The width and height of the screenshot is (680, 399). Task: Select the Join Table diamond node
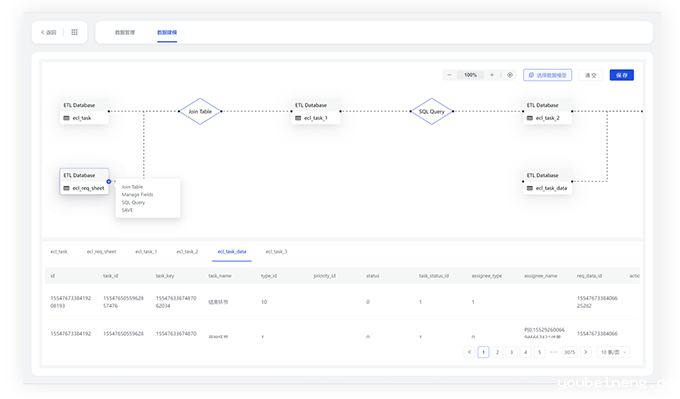click(x=200, y=111)
